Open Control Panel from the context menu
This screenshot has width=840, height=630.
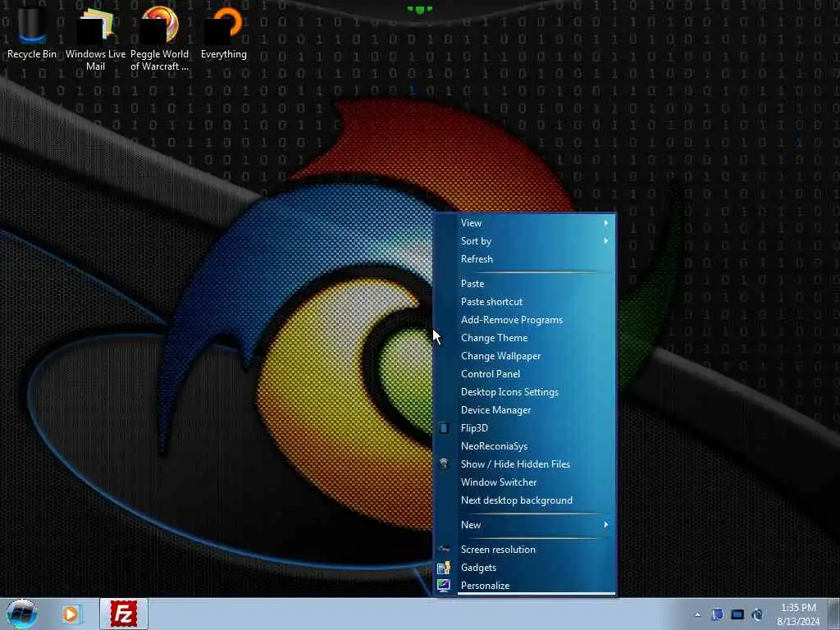click(x=525, y=374)
